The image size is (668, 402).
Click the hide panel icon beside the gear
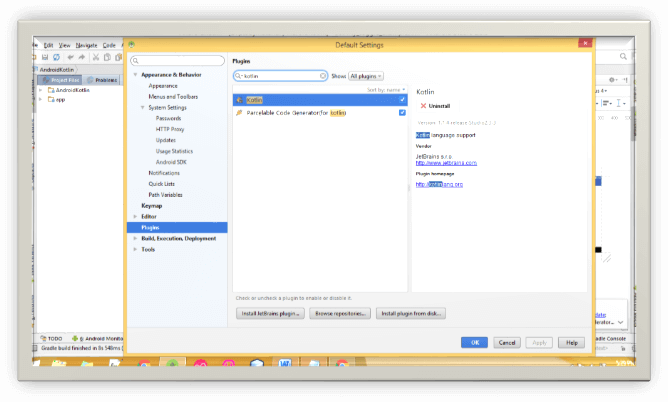point(625,80)
